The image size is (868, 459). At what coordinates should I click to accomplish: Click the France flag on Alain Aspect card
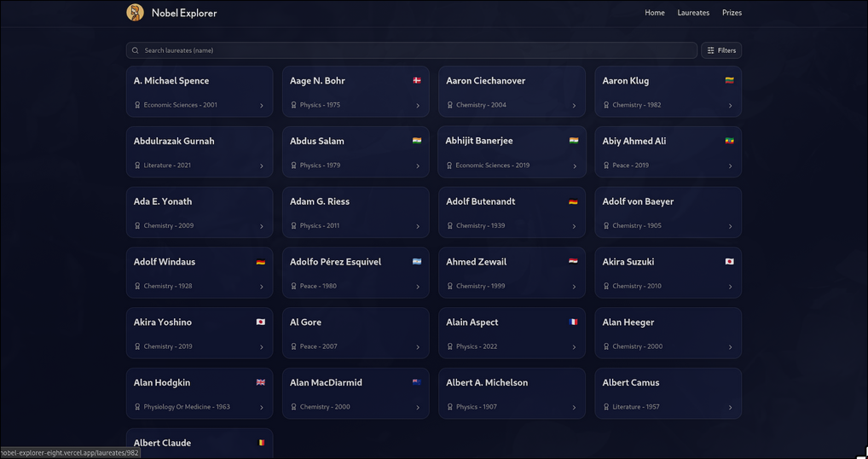[x=573, y=322]
